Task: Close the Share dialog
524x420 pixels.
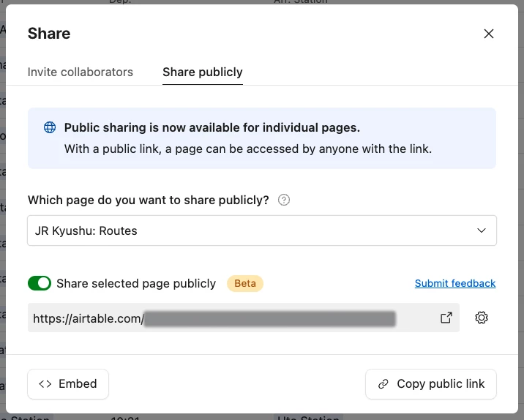Action: pyautogui.click(x=489, y=34)
